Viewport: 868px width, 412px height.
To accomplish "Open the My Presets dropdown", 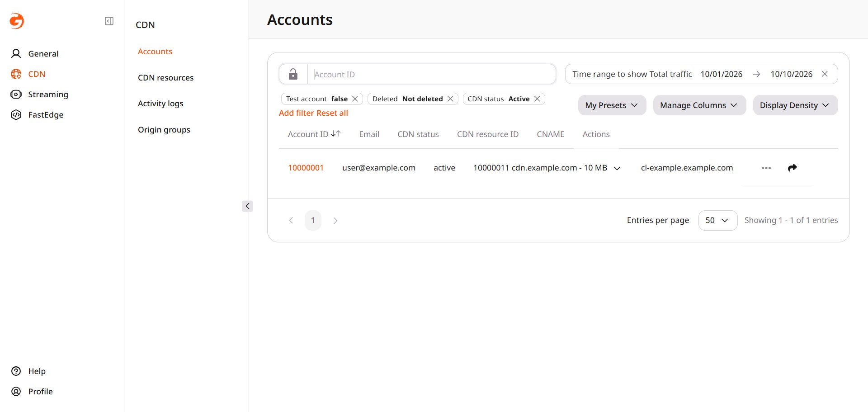I will 612,105.
